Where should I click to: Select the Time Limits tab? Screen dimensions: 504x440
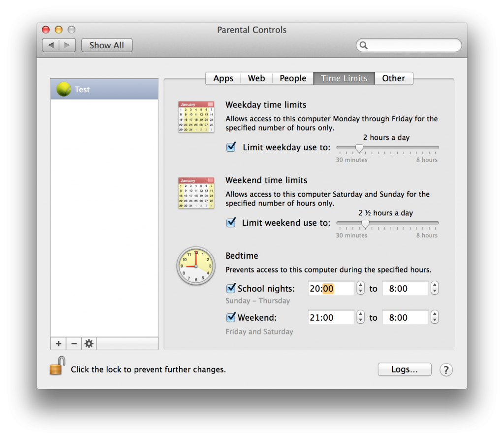tap(344, 78)
